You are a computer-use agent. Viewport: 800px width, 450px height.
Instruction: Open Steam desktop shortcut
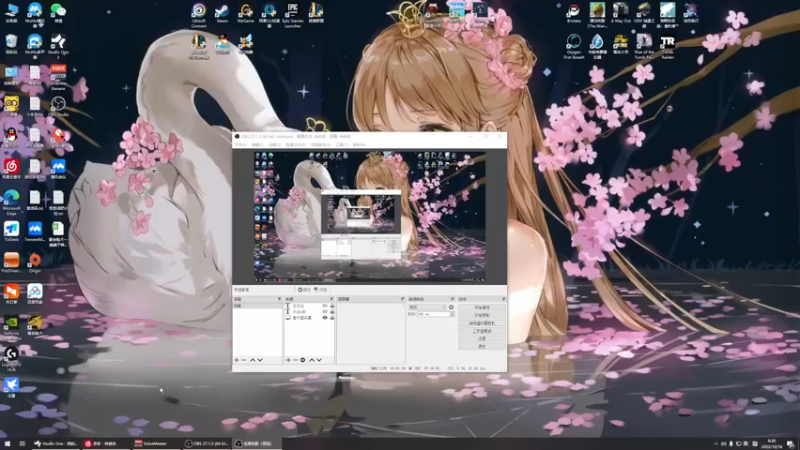222,13
